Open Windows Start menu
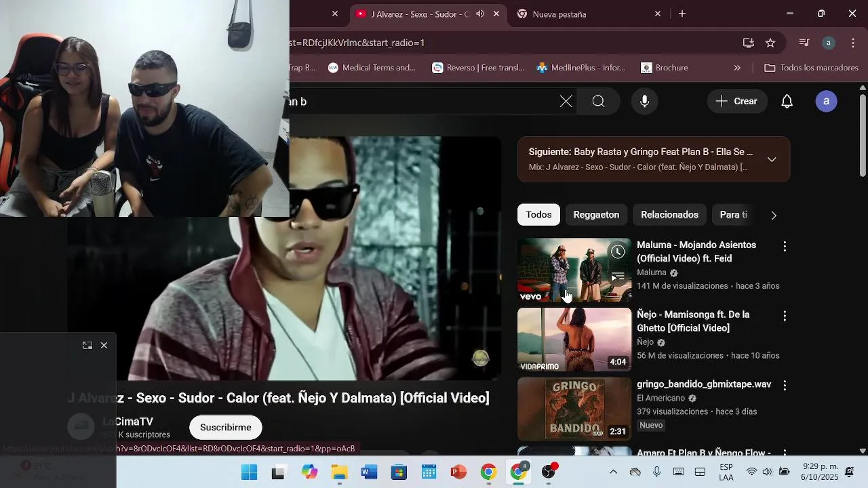Image resolution: width=868 pixels, height=488 pixels. (x=250, y=472)
